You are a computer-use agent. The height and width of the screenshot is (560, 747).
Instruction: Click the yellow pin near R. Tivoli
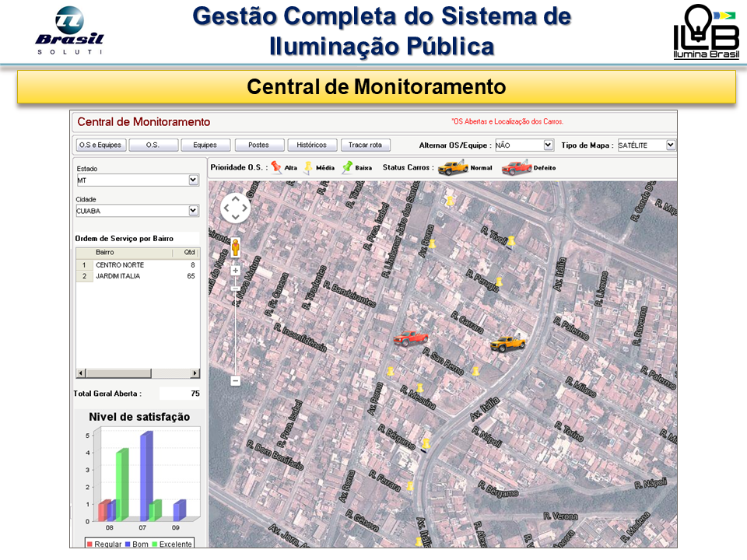(x=511, y=241)
